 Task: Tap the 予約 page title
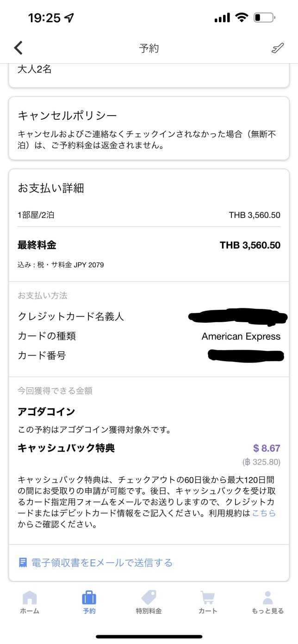[x=149, y=48]
